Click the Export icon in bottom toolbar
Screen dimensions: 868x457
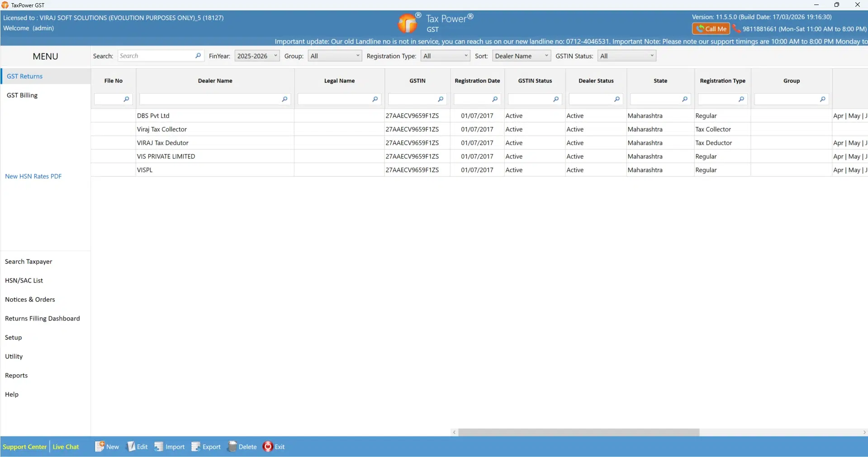point(196,447)
